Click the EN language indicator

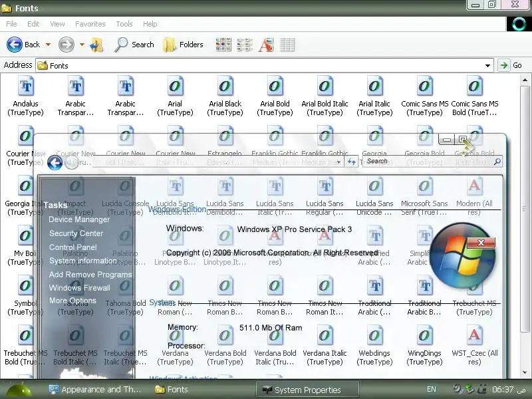(432, 390)
